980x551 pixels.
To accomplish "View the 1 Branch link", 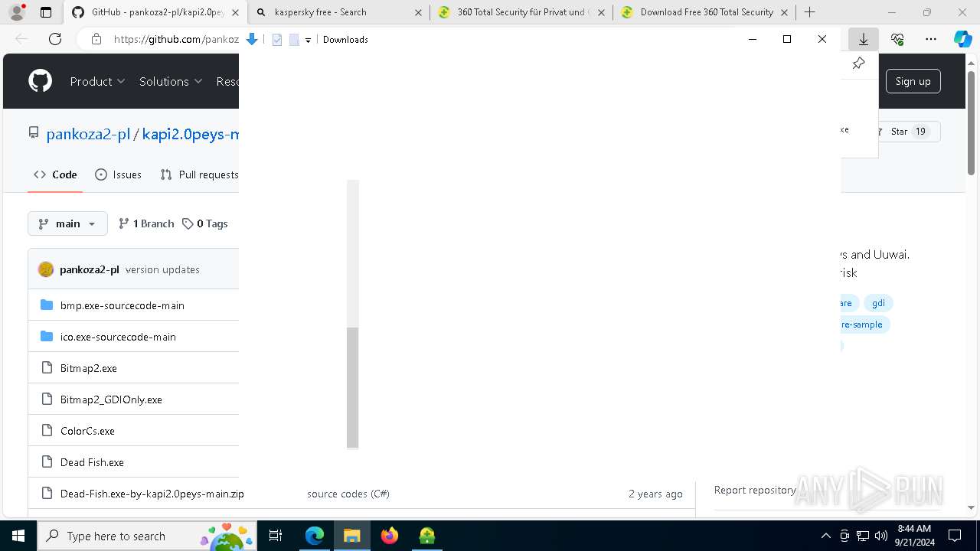I will (x=145, y=223).
